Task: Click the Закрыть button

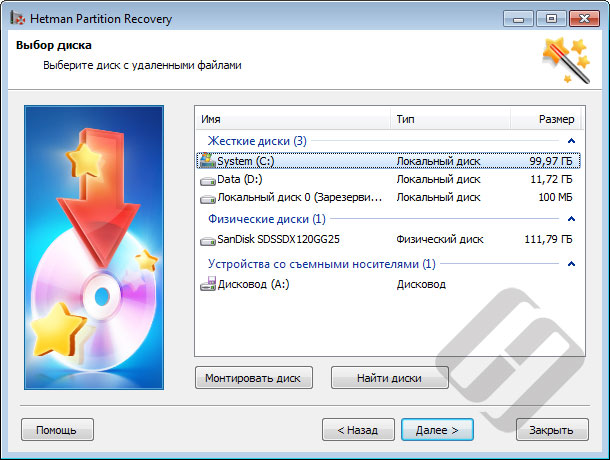Action: pos(551,430)
